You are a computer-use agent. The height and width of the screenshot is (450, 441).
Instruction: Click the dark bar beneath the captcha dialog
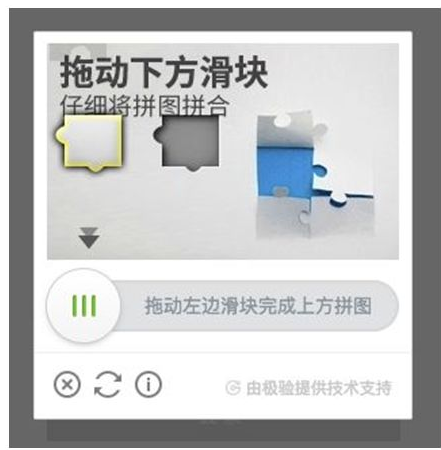[x=223, y=430]
